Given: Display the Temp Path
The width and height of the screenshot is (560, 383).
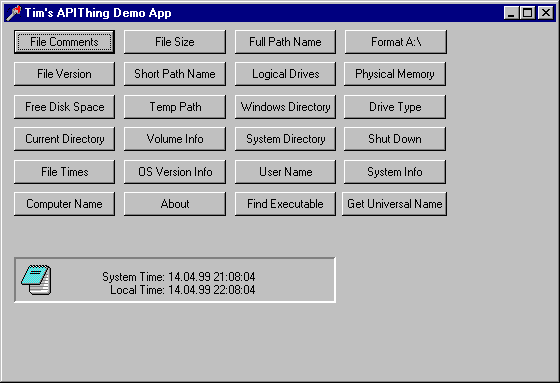Looking at the screenshot, I should 175,107.
